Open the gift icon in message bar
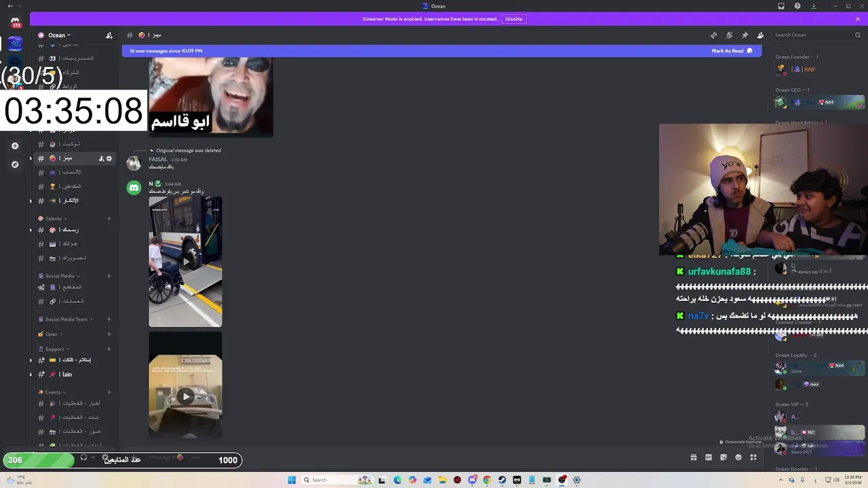868x488 pixels. [x=694, y=457]
